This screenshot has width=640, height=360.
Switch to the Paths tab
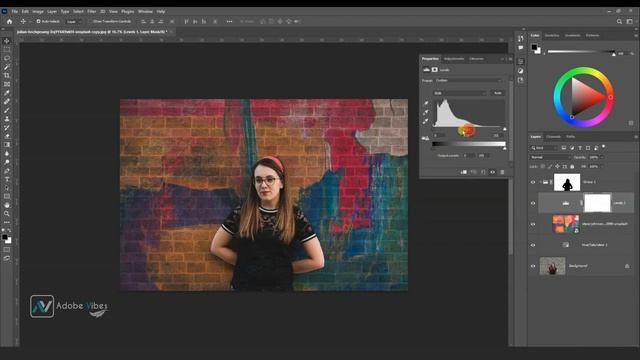coord(571,137)
